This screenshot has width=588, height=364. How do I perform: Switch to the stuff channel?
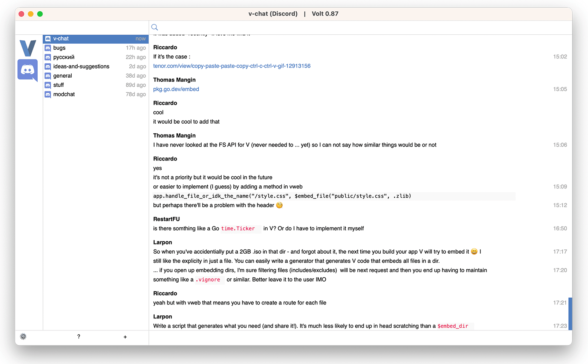(96, 85)
